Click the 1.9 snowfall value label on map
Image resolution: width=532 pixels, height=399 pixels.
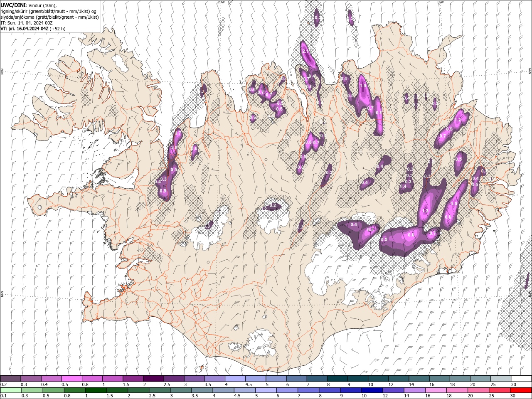point(362,86)
